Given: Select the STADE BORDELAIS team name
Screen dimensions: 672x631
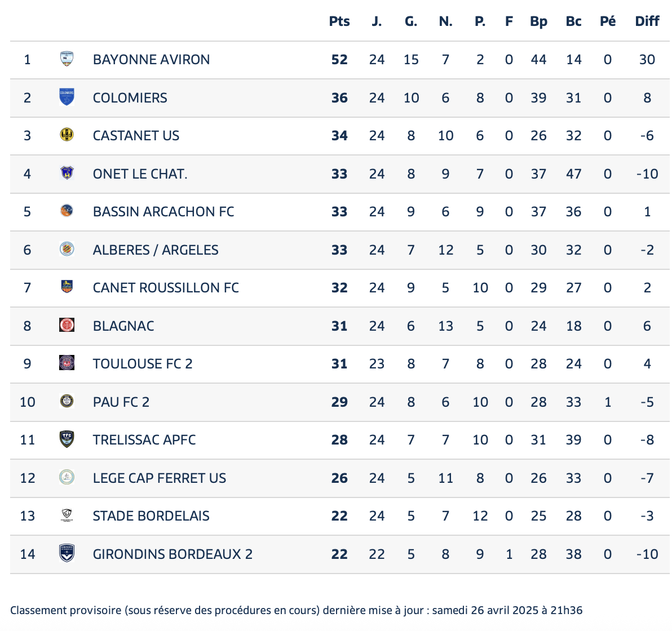Looking at the screenshot, I should click(151, 516).
